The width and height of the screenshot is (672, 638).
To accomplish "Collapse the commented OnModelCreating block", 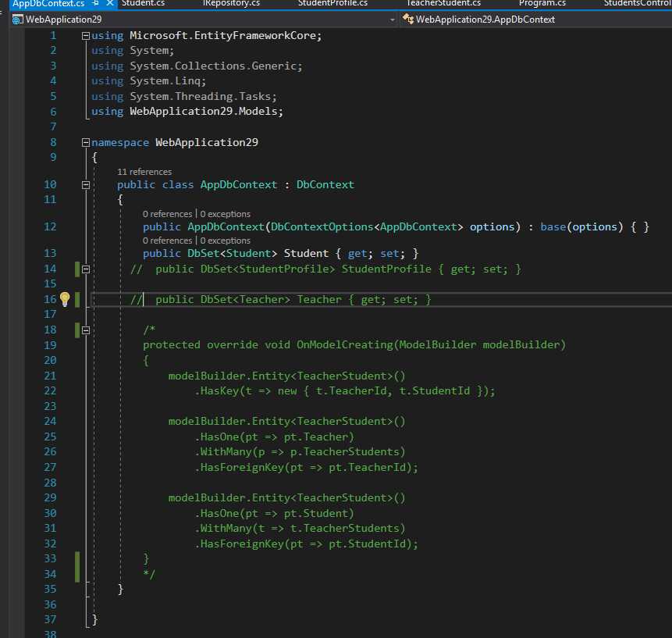I will (x=85, y=330).
